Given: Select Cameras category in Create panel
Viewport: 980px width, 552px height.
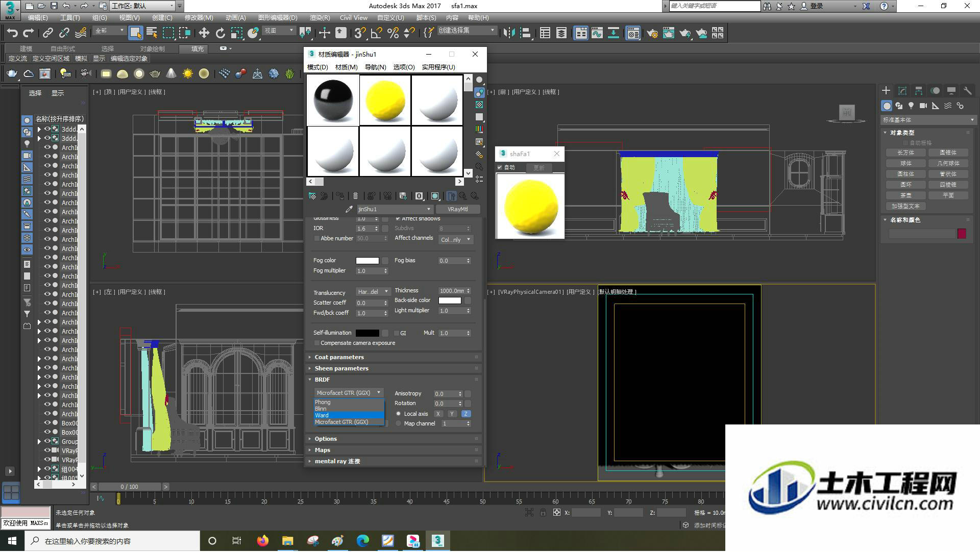Looking at the screenshot, I should point(923,106).
